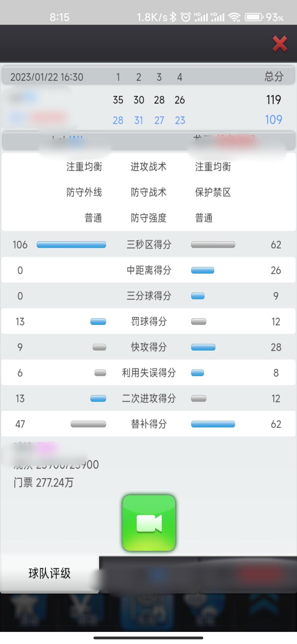Select the 三秒区得分 stat row
Image resolution: width=297 pixels, height=644 pixels.
(x=148, y=244)
